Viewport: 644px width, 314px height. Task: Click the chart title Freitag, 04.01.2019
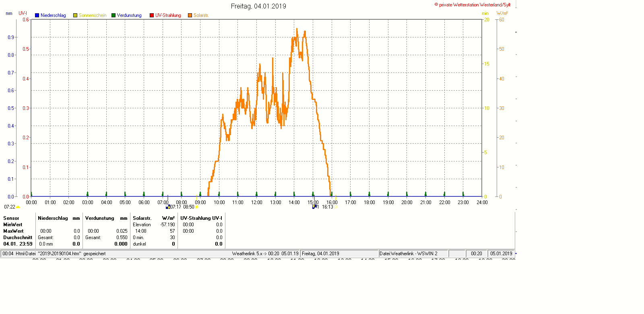tap(258, 6)
